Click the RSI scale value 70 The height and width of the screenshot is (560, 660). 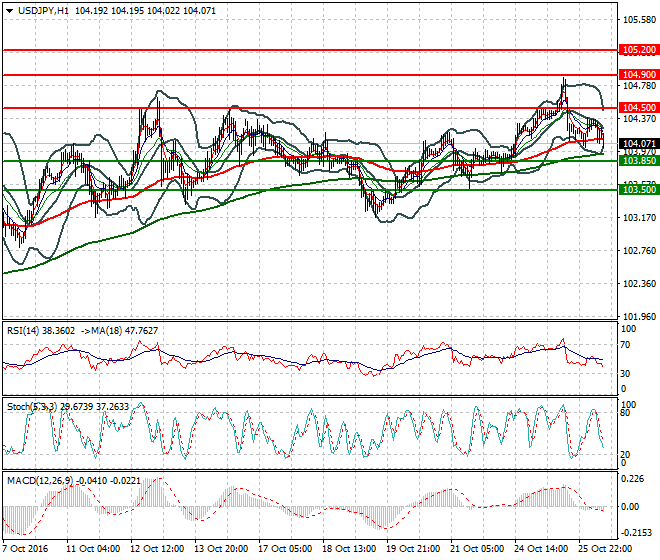pos(625,345)
